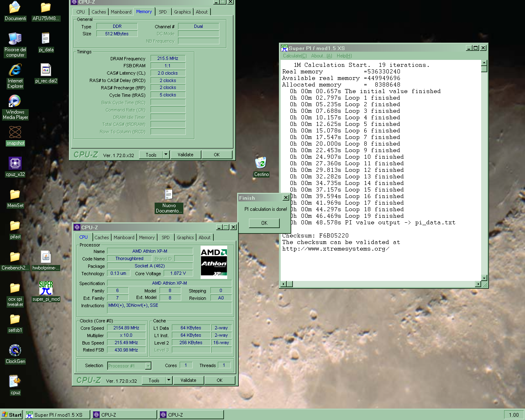Open About tab in upper CPU-Z window

(x=202, y=12)
